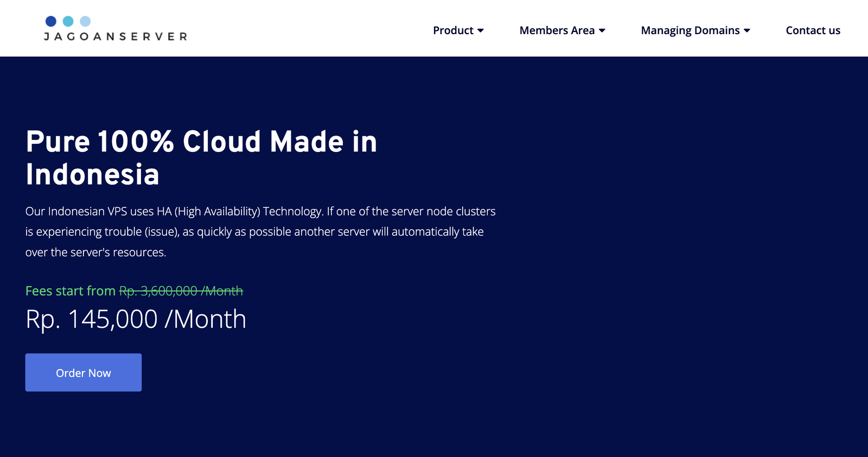Image resolution: width=868 pixels, height=457 pixels.
Task: Click the paragraph line starting "Our Indonesian VPS"
Action: (x=260, y=211)
